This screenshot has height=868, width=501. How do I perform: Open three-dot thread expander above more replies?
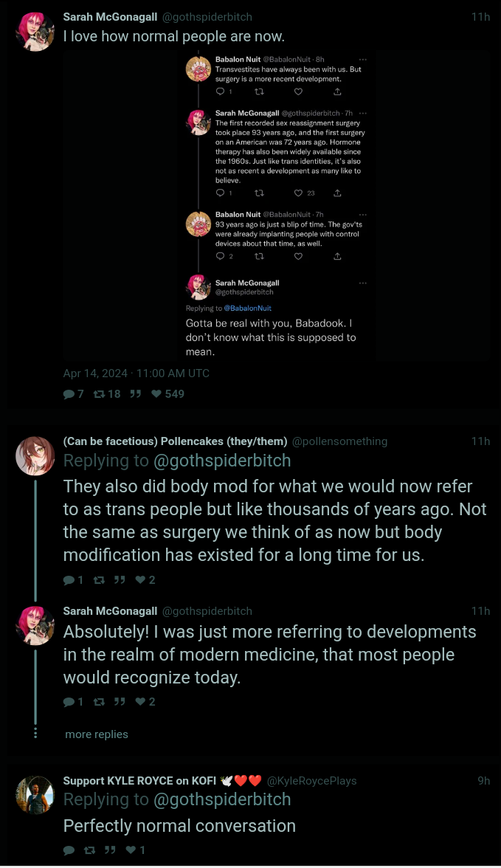tap(35, 733)
